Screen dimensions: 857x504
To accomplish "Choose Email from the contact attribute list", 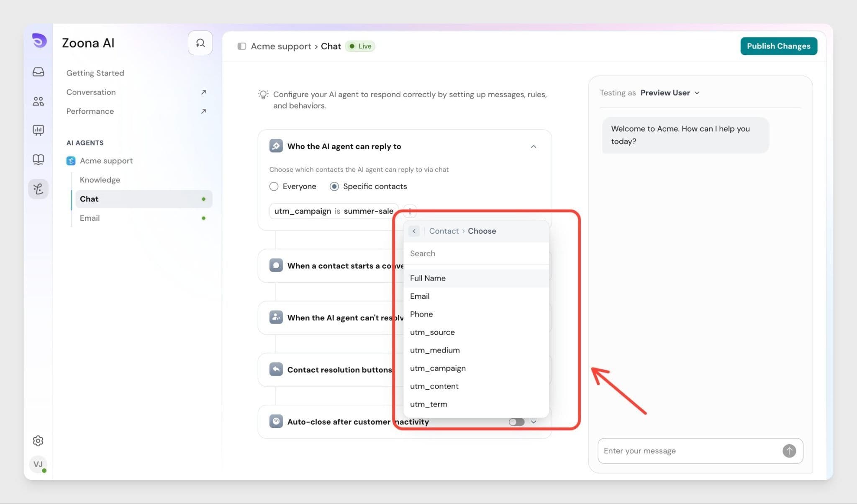I will point(476,296).
